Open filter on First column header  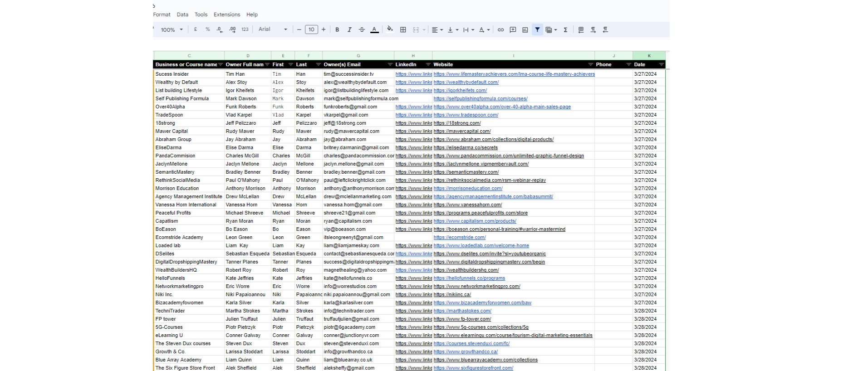pyautogui.click(x=291, y=65)
